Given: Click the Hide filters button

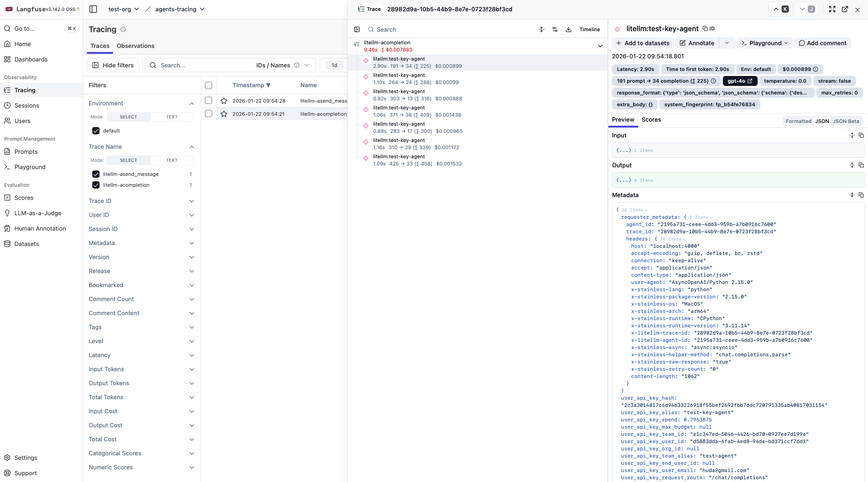Looking at the screenshot, I should [113, 65].
